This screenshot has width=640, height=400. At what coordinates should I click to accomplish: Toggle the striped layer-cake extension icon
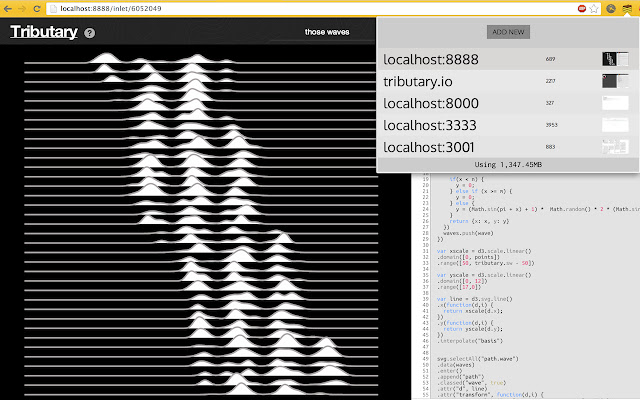(x=627, y=9)
